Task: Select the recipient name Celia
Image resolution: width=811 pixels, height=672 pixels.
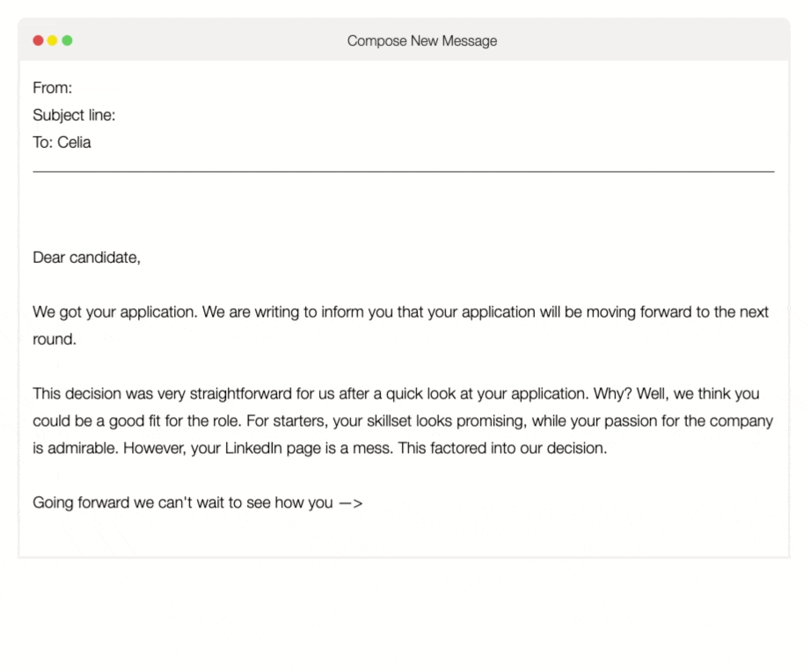Action: pos(75,142)
